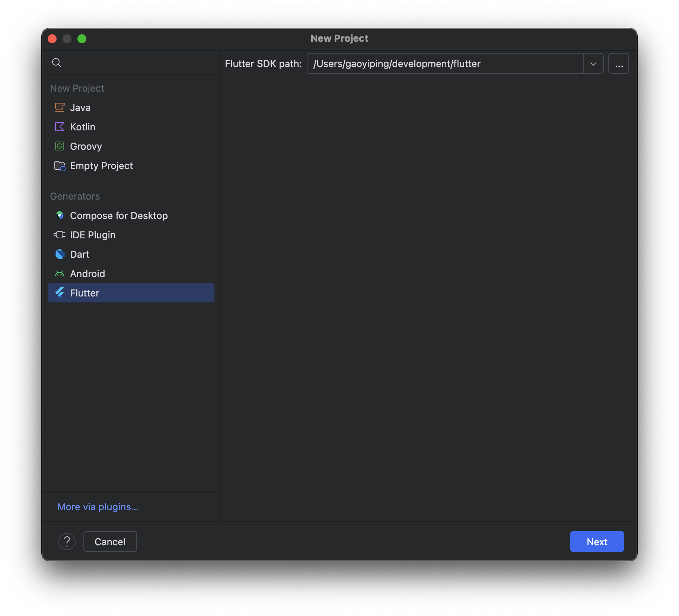Select the Dart generator label

pyautogui.click(x=80, y=254)
